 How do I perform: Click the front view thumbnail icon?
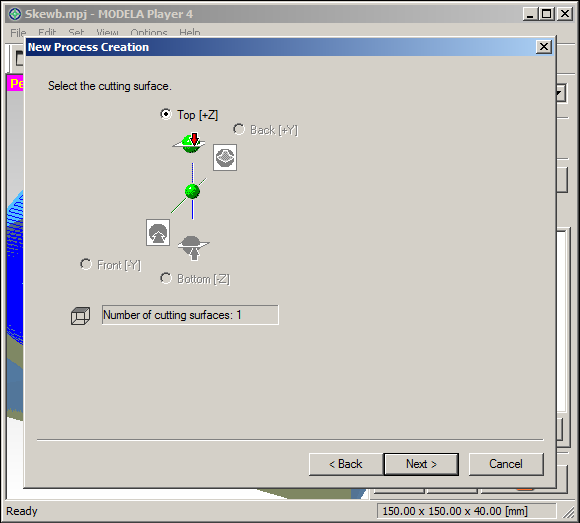click(158, 232)
